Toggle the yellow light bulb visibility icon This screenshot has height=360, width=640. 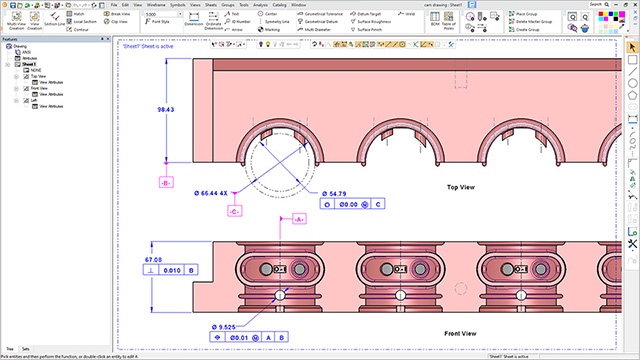[x=268, y=44]
